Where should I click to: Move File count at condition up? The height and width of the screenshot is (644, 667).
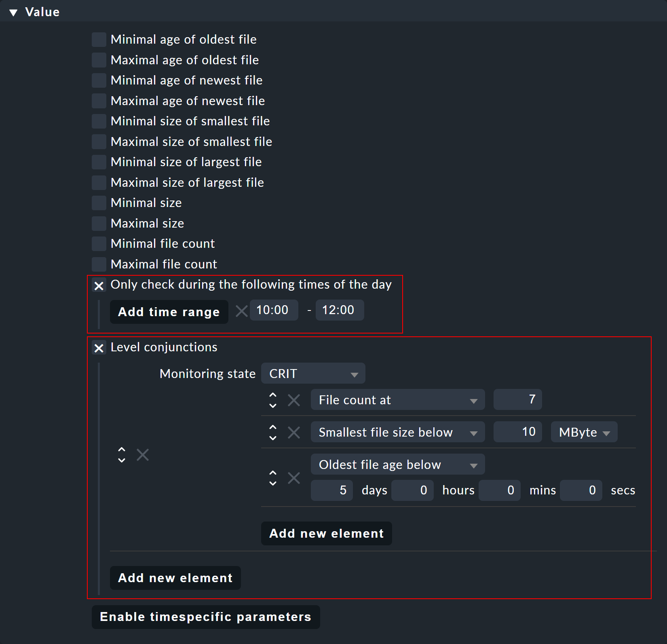pos(273,395)
